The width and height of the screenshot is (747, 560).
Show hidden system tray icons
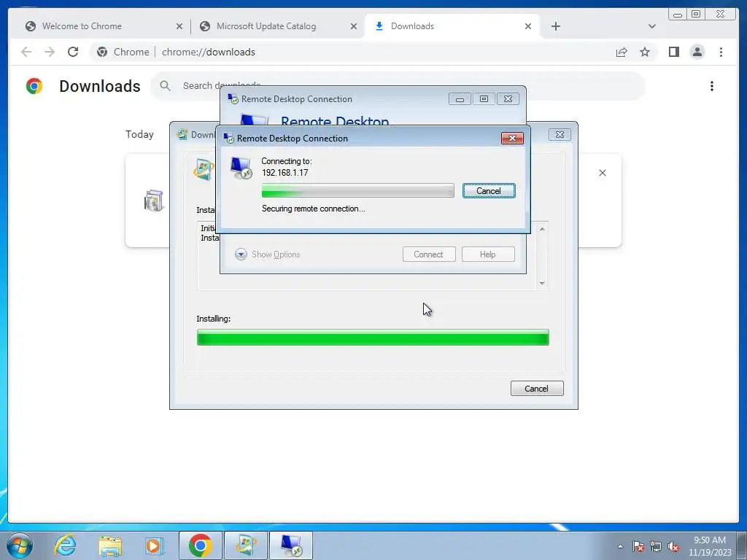point(620,546)
